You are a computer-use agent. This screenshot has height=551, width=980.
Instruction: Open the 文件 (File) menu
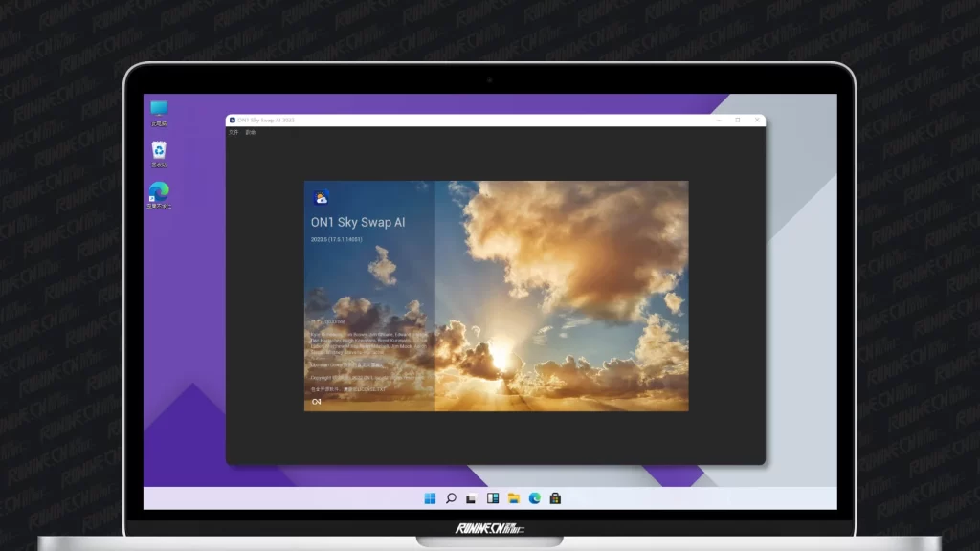233,132
